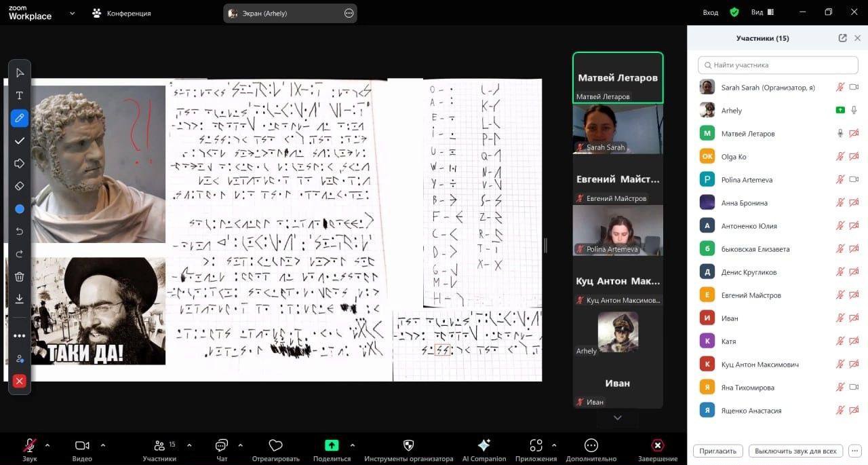Open the Zoom Workplace dropdown arrow
The image size is (868, 465).
pyautogui.click(x=72, y=13)
